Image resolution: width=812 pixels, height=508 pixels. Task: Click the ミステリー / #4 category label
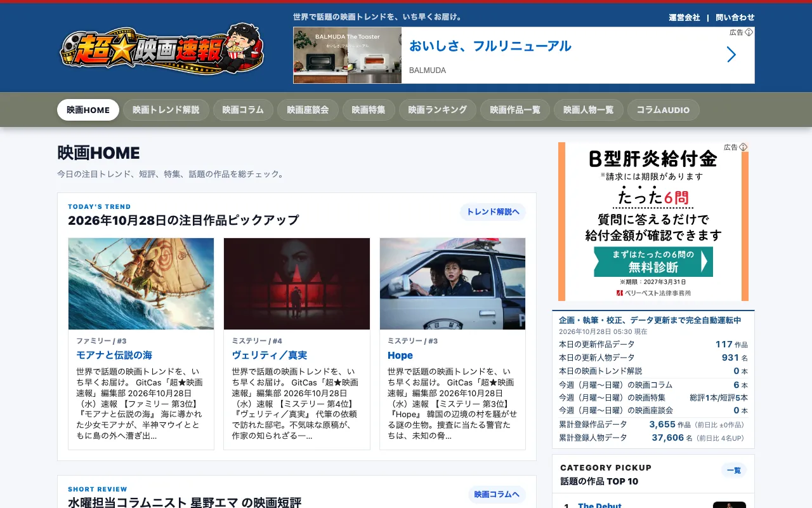tap(257, 341)
